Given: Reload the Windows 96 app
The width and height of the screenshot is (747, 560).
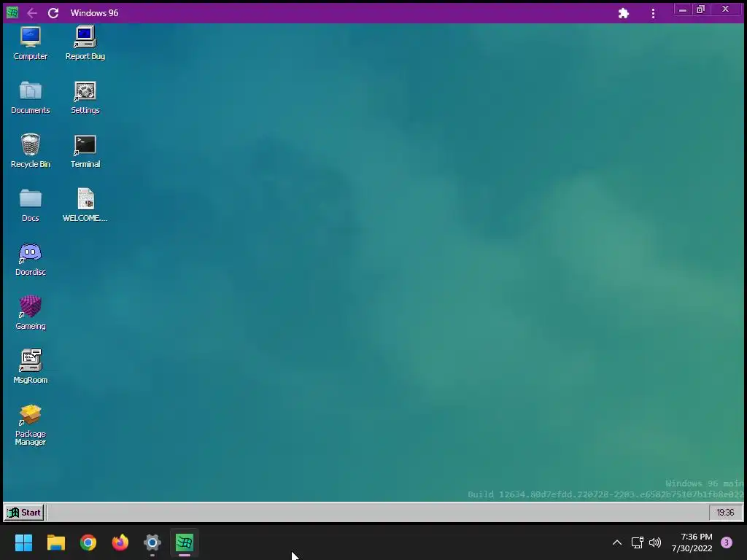Looking at the screenshot, I should coord(53,13).
